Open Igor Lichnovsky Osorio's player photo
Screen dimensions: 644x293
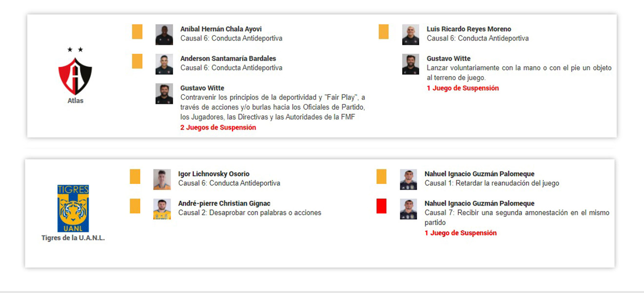pyautogui.click(x=162, y=180)
